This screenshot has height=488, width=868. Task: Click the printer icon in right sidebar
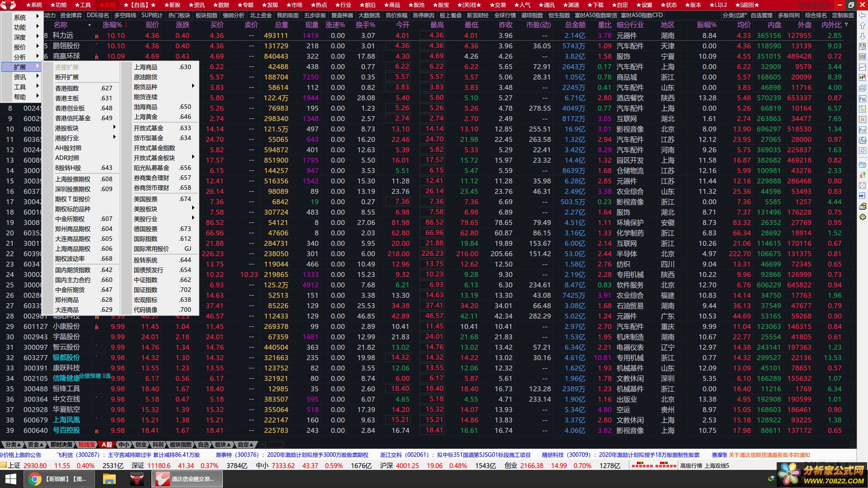coord(863,206)
